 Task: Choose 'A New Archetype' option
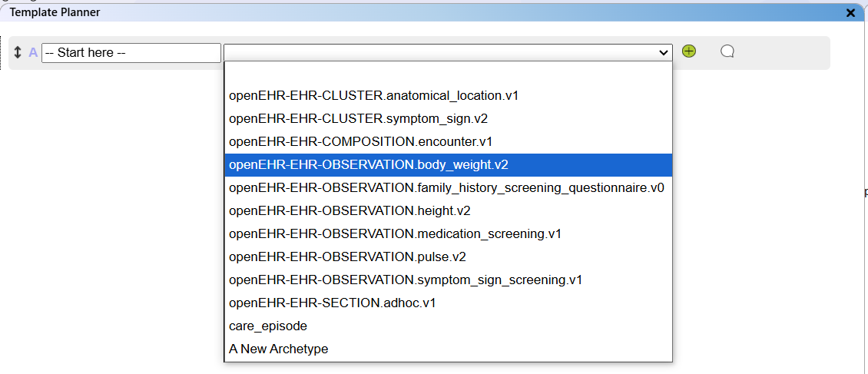click(x=278, y=349)
